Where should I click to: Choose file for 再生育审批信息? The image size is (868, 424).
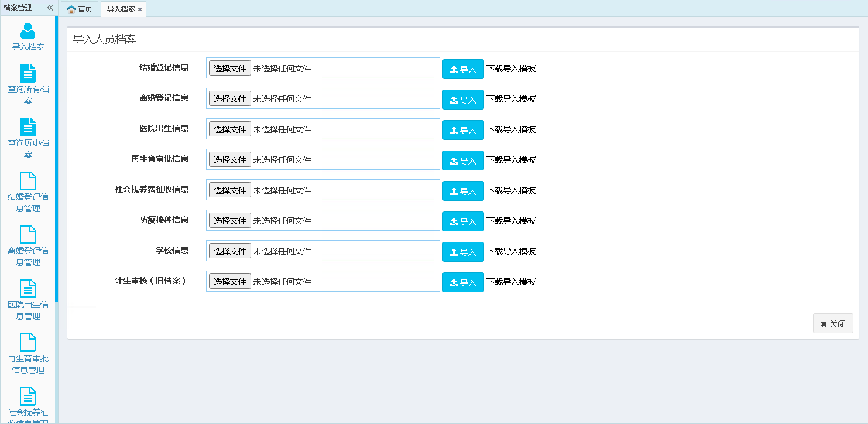click(x=230, y=159)
